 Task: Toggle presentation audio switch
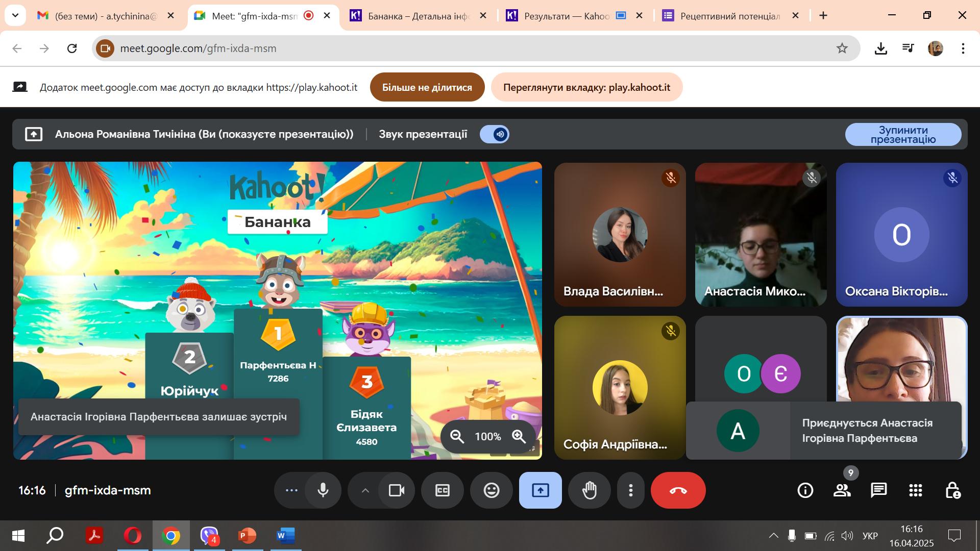pyautogui.click(x=495, y=134)
